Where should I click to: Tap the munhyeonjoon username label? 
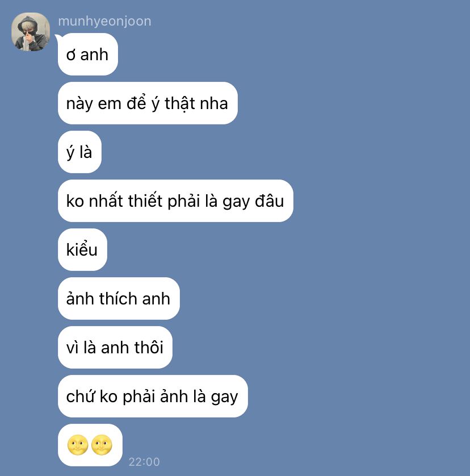pyautogui.click(x=104, y=21)
